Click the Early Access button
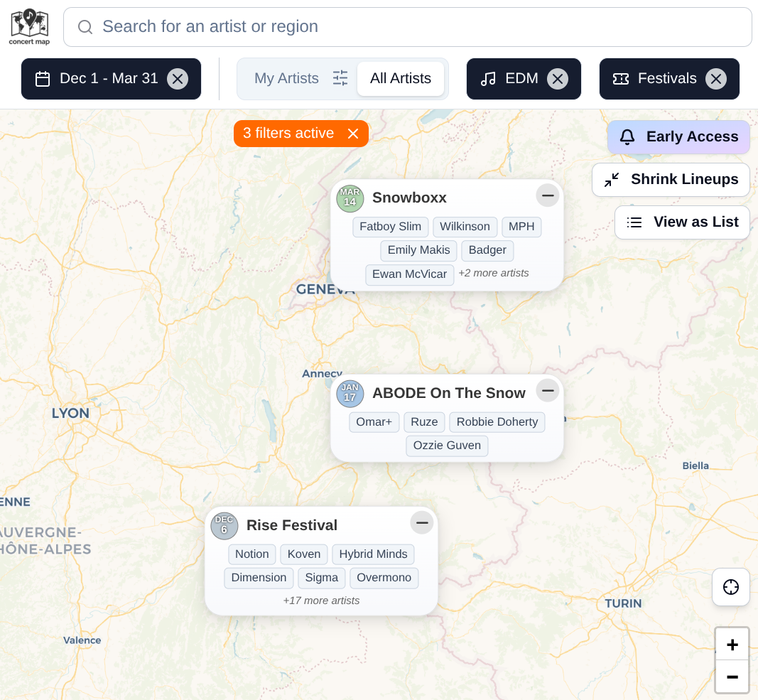Image resolution: width=758 pixels, height=700 pixels. point(678,137)
